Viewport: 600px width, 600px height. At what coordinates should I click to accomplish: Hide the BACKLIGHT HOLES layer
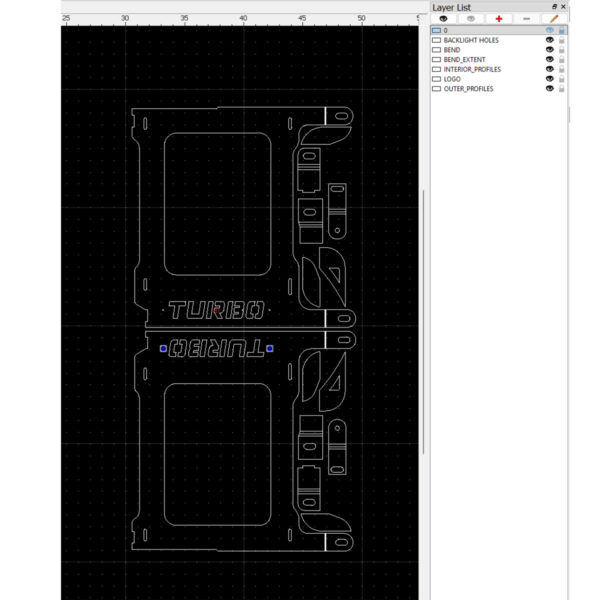pos(549,40)
